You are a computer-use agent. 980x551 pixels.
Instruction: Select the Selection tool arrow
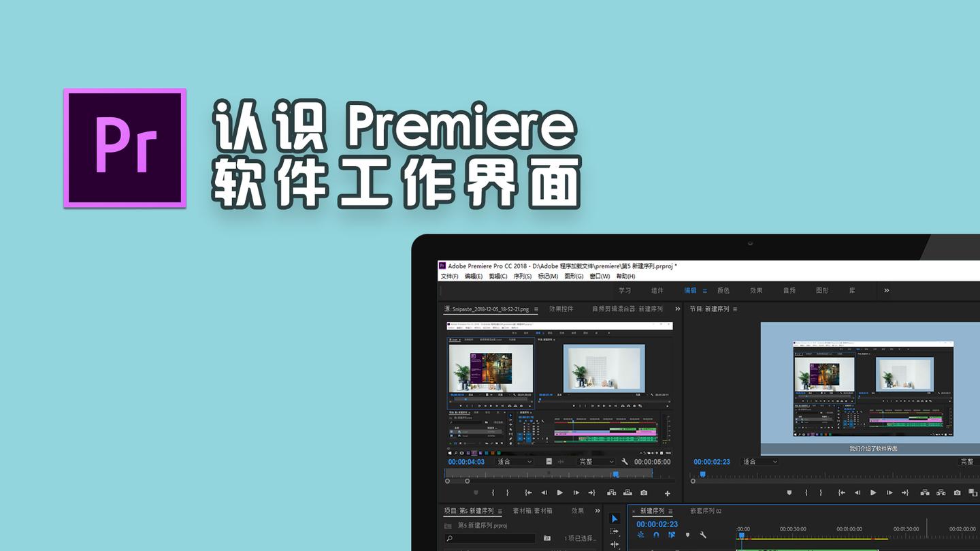click(x=615, y=519)
